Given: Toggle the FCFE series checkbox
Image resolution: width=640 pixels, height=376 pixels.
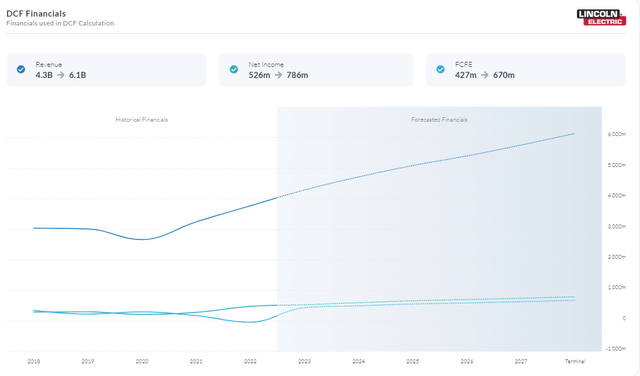Looking at the screenshot, I should 440,69.
